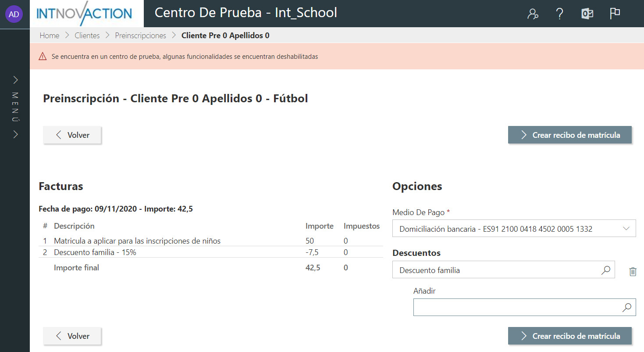This screenshot has height=352, width=644.
Task: Focus the Añadir discount input field
Action: tap(516, 308)
